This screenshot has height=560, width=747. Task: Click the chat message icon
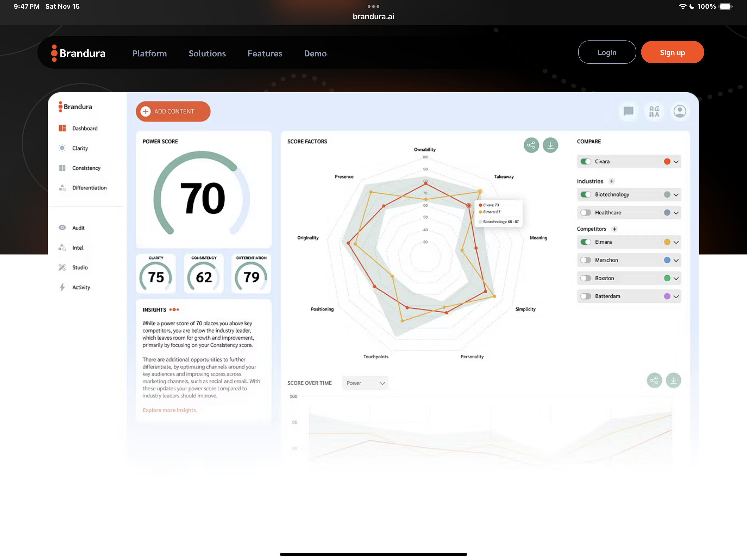628,111
